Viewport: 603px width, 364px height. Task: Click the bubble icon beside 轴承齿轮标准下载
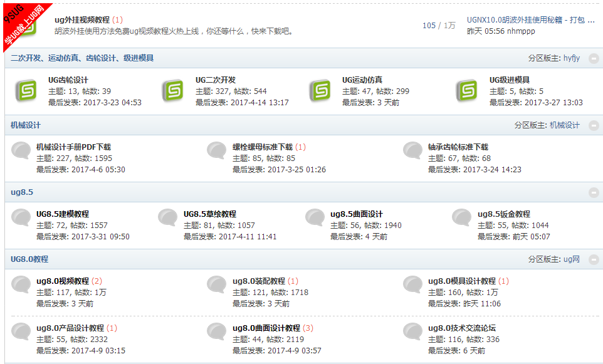point(413,150)
